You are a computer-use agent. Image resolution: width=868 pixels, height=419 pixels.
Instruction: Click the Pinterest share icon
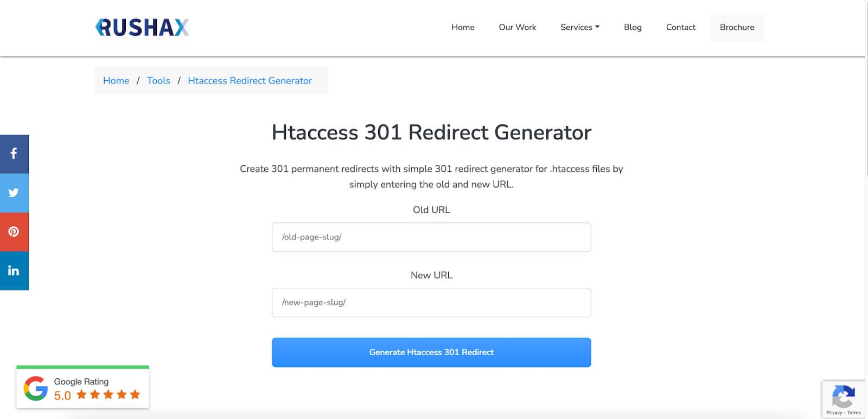[x=14, y=232]
